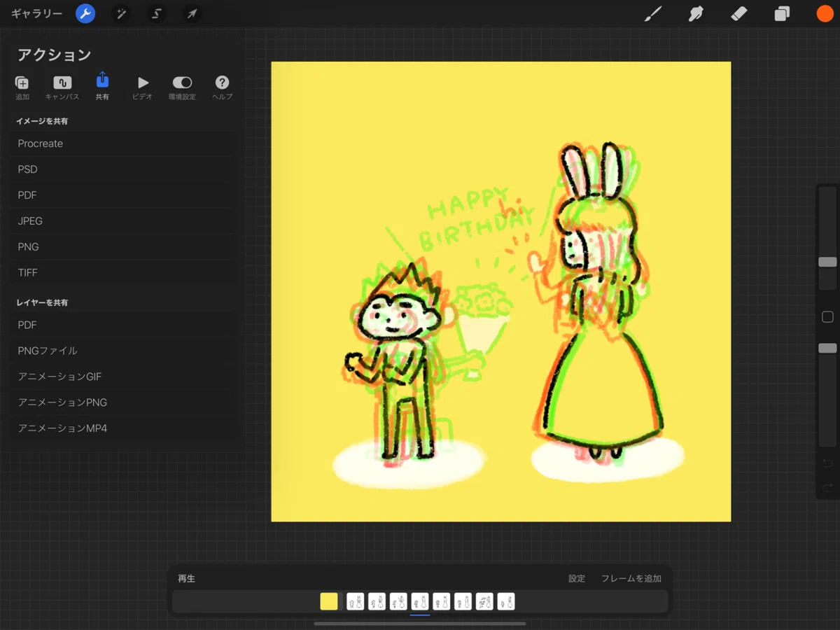Choose PDF under レイヤーを共有
The width and height of the screenshot is (840, 630).
pos(122,325)
